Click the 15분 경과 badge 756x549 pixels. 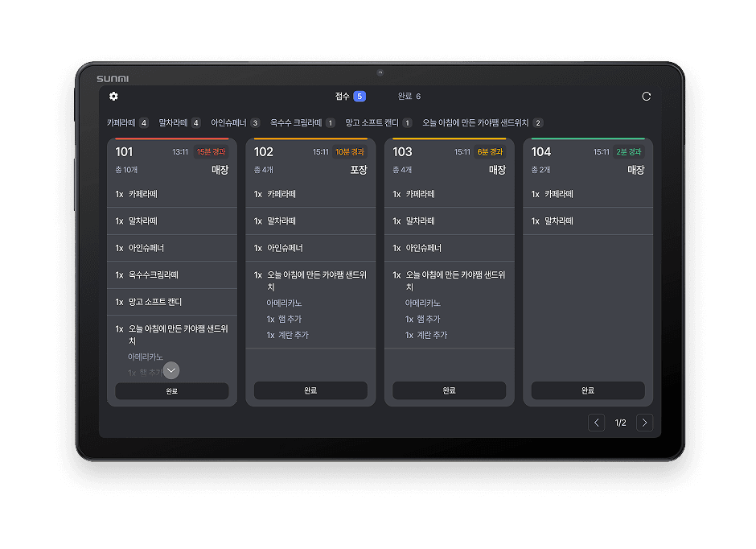coord(211,152)
